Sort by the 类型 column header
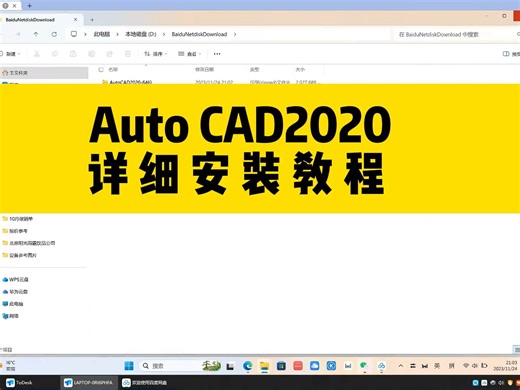The image size is (520, 390). tap(254, 69)
